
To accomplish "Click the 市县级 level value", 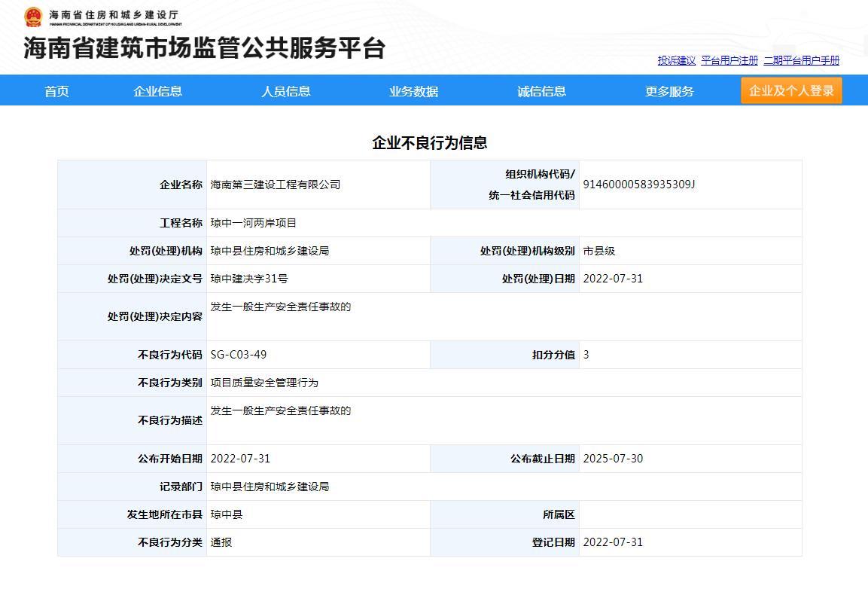I will (x=599, y=251).
